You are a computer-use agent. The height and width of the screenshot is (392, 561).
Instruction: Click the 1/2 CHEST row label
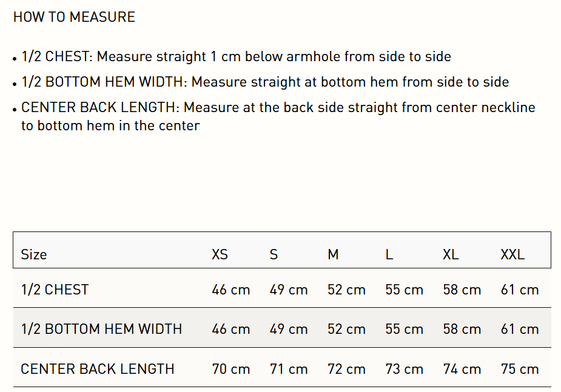[55, 290]
